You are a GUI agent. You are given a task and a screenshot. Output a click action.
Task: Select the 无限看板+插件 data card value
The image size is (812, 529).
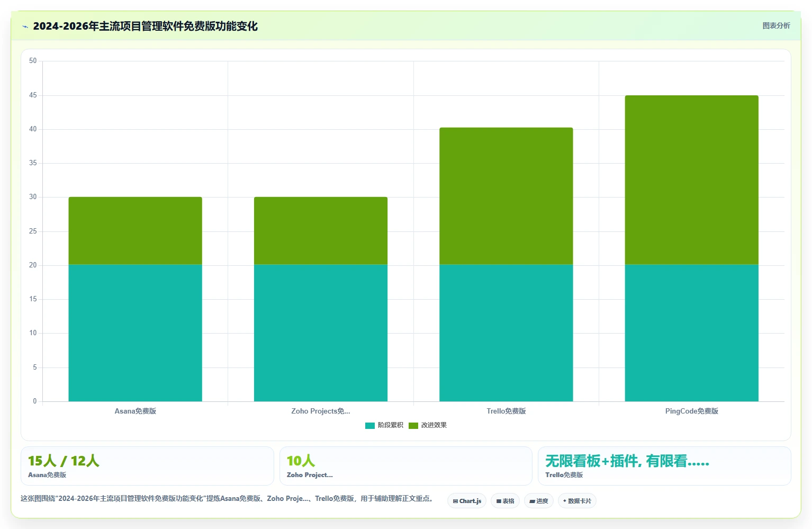pos(627,461)
